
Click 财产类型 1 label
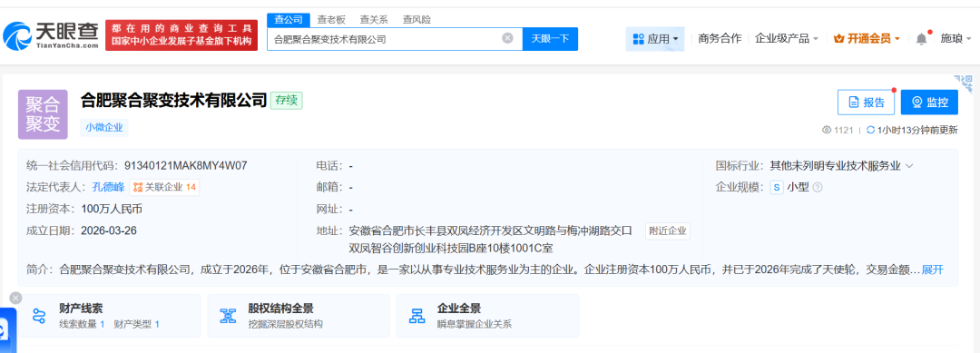tap(136, 324)
